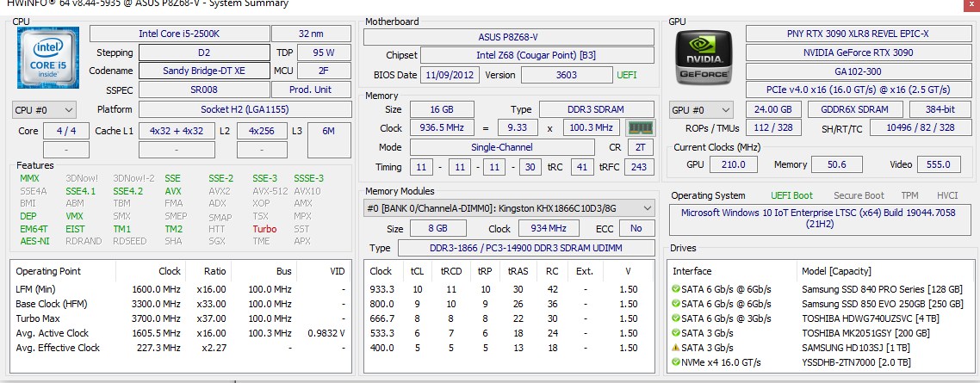The height and width of the screenshot is (383, 980).
Task: Click the Operating Point column header
Action: (x=48, y=271)
